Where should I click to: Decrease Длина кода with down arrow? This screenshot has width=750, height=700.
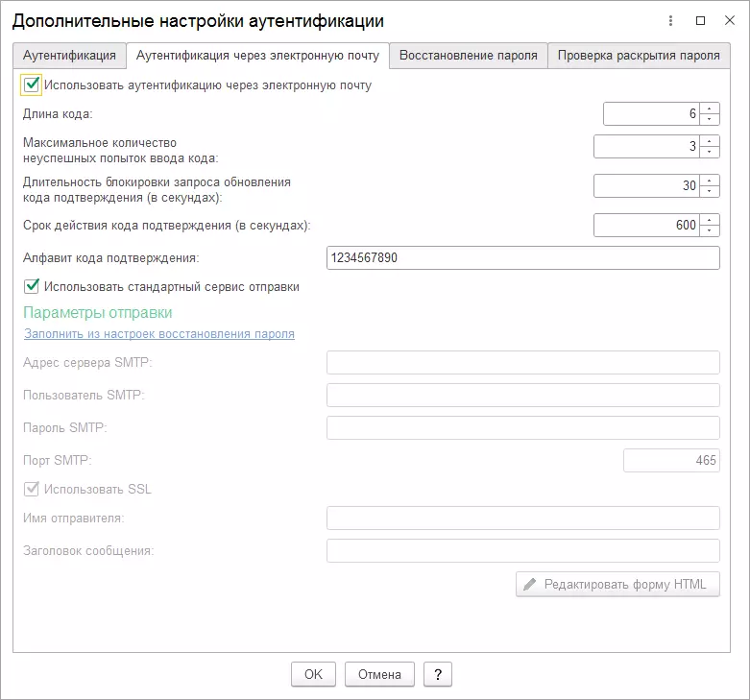click(x=710, y=119)
